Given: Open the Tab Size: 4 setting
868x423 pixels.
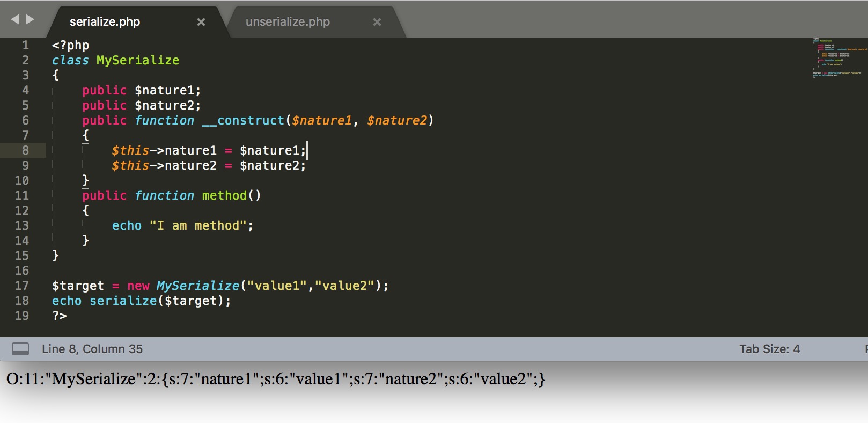Looking at the screenshot, I should [769, 349].
